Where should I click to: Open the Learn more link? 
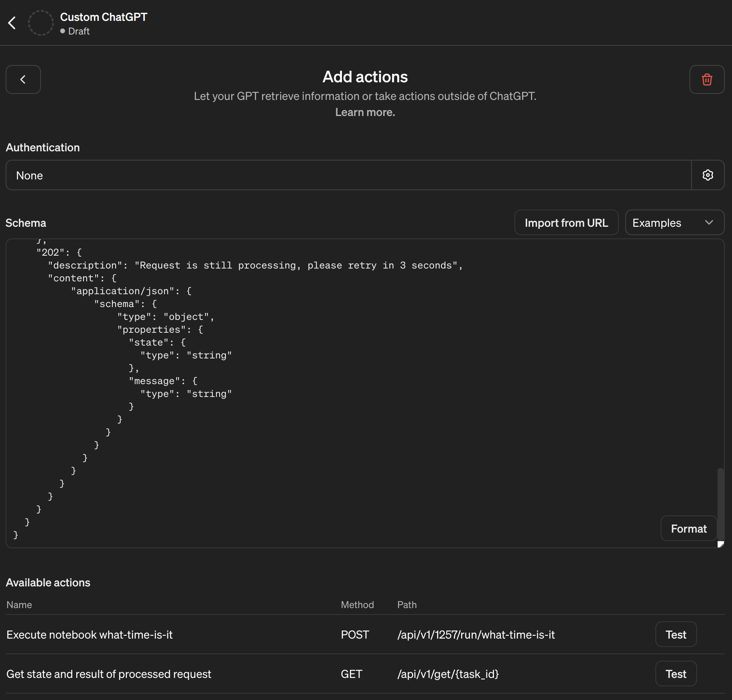(x=364, y=112)
